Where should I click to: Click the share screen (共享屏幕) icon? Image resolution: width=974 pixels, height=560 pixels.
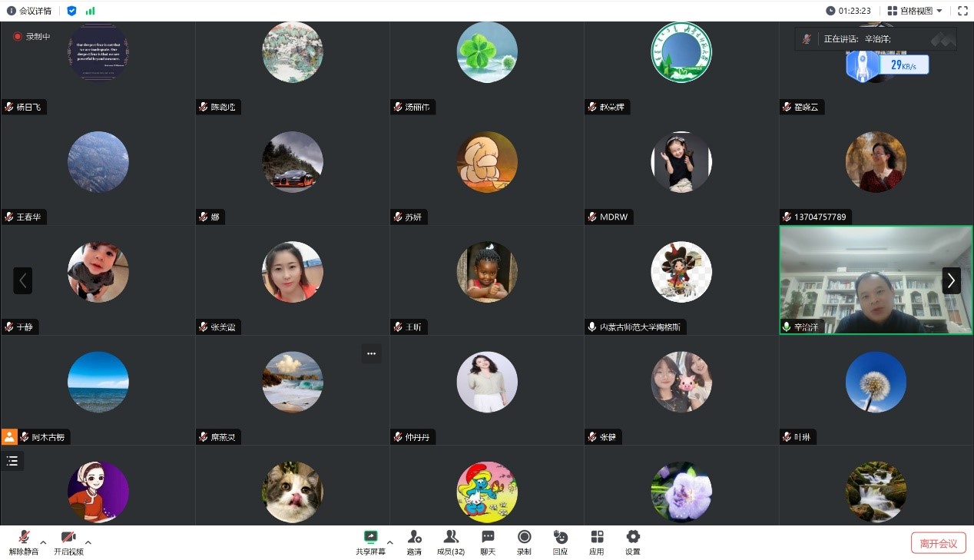click(x=371, y=537)
